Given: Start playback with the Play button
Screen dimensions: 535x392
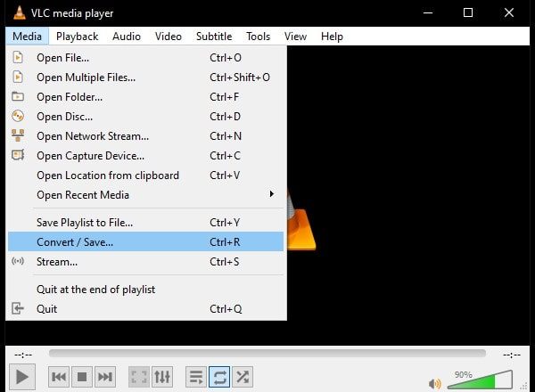Looking at the screenshot, I should (x=22, y=377).
